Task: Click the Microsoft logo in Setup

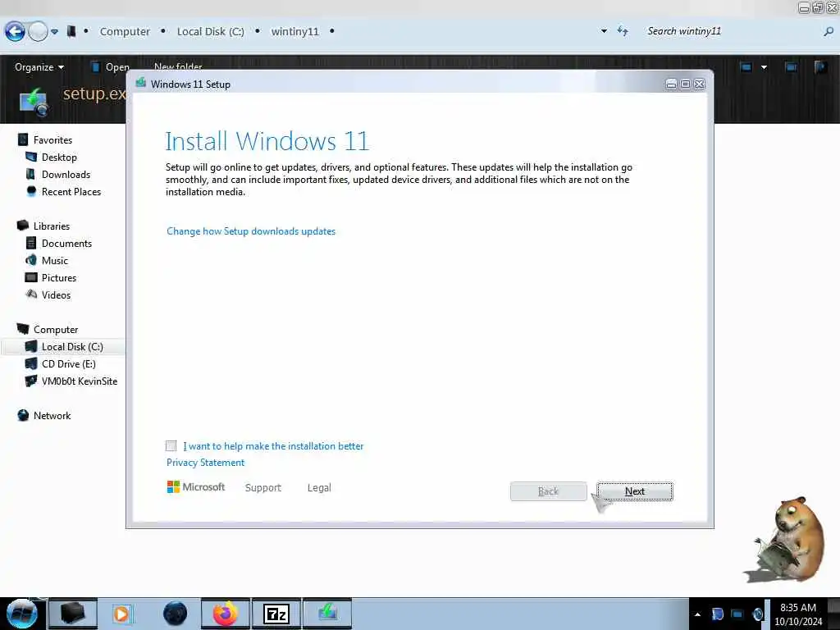Action: tap(195, 487)
